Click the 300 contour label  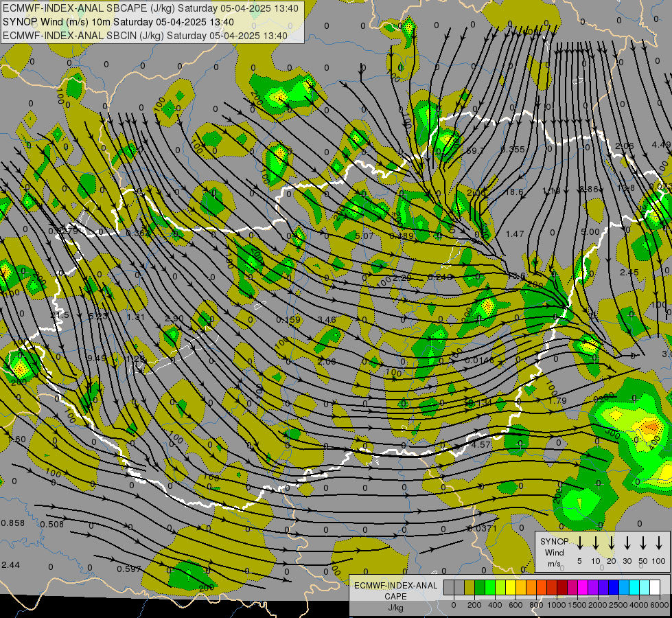coord(612,433)
